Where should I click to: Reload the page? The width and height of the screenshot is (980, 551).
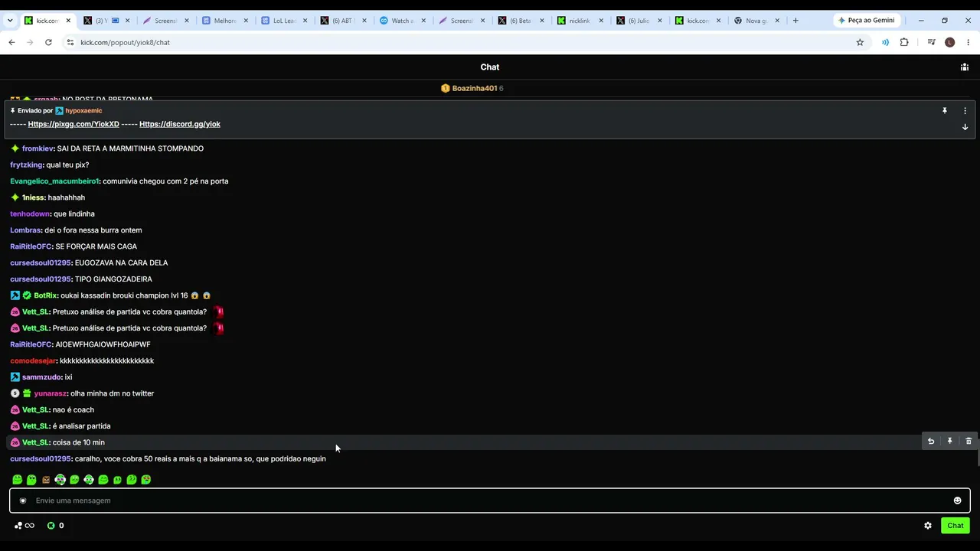point(48,43)
